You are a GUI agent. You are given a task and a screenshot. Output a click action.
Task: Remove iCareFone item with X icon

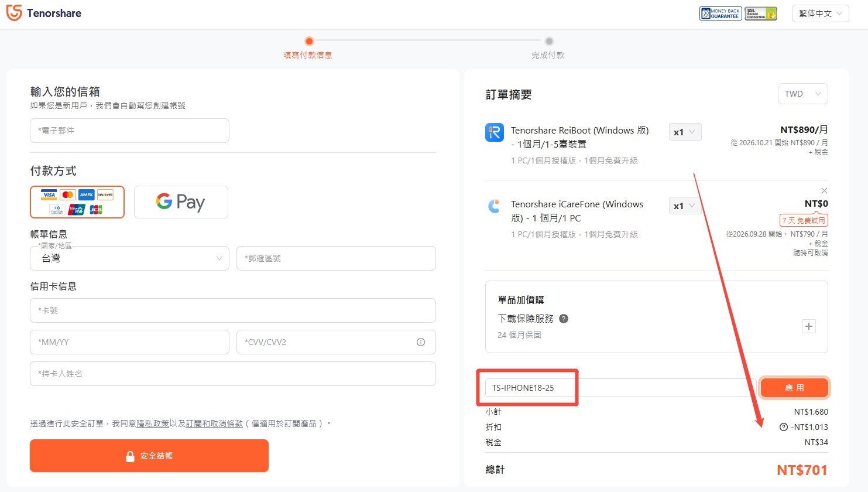(x=824, y=191)
